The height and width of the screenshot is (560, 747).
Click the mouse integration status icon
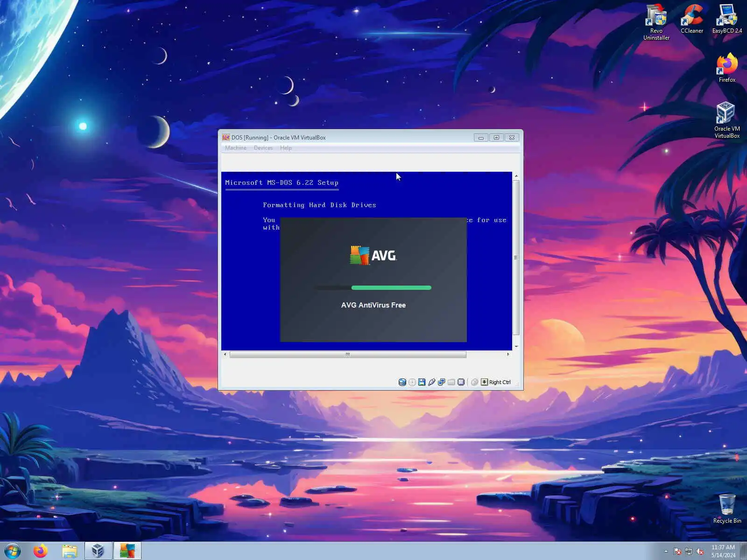(x=475, y=382)
